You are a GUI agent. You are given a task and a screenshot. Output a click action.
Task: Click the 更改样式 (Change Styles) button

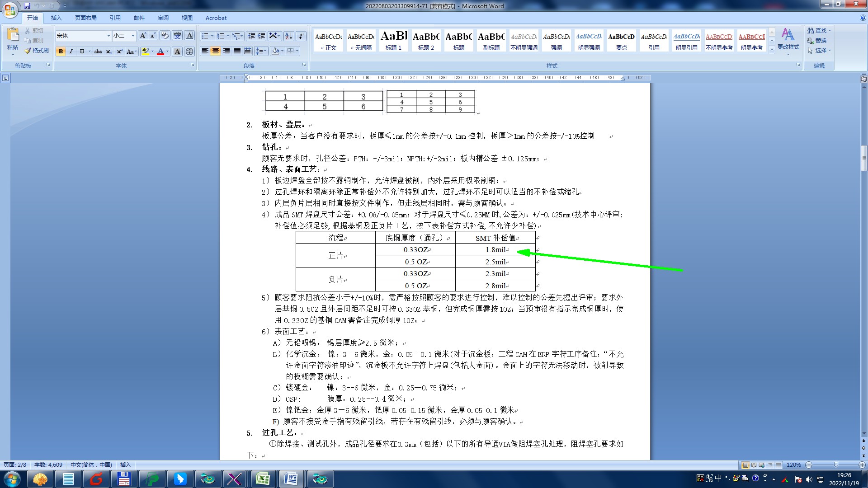click(788, 40)
